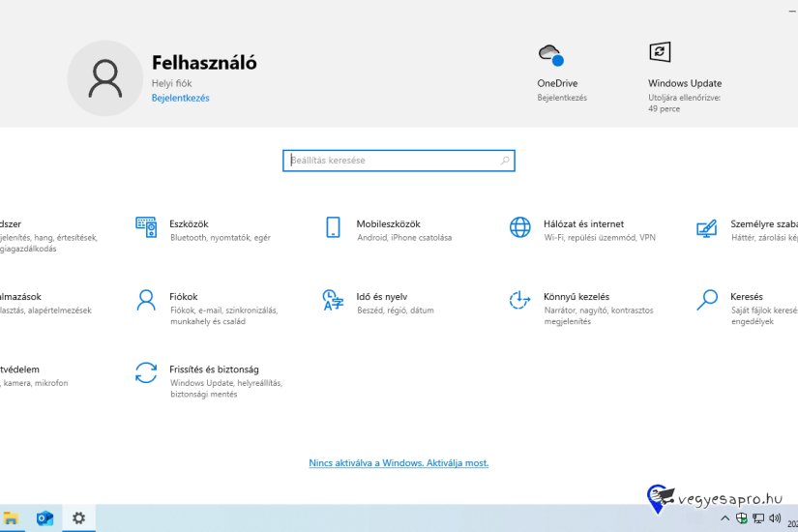
Task: Focus the Beállítás keresése search field
Action: pyautogui.click(x=387, y=161)
